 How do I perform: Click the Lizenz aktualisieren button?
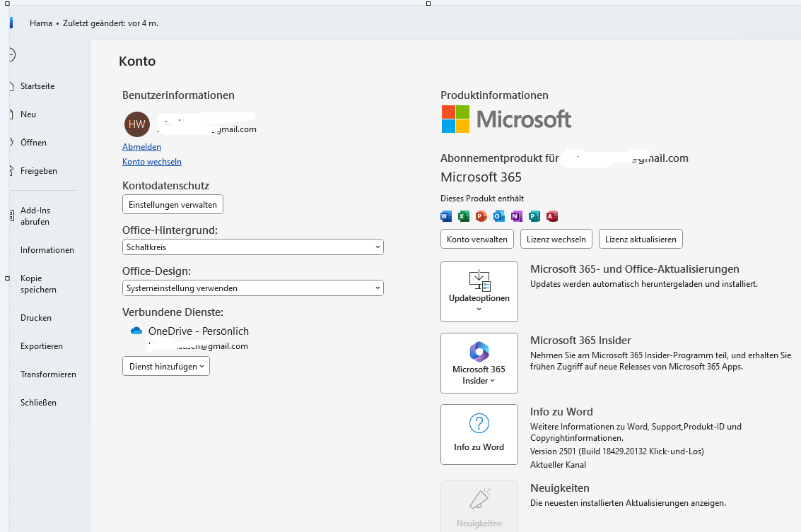pos(641,239)
